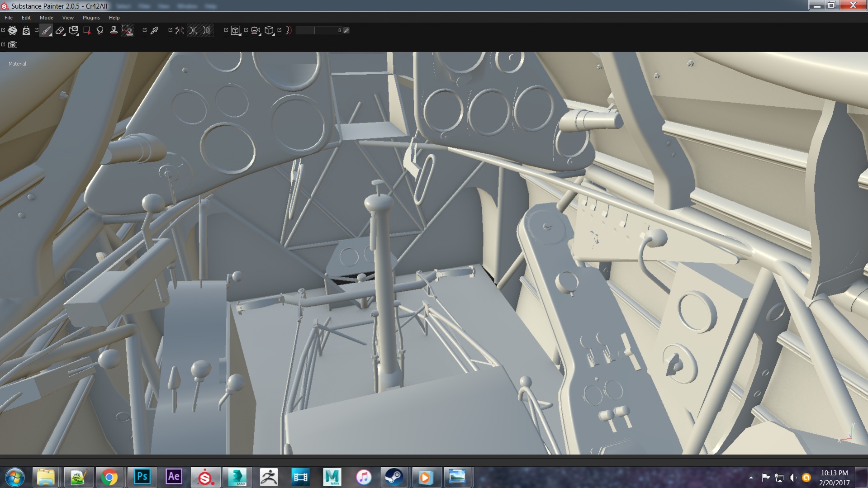
Task: Switch to Substance Painter taskbar button
Action: pos(206,477)
